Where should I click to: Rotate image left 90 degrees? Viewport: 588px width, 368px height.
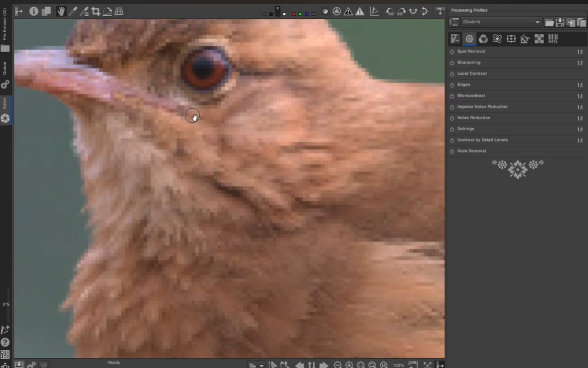[390, 11]
